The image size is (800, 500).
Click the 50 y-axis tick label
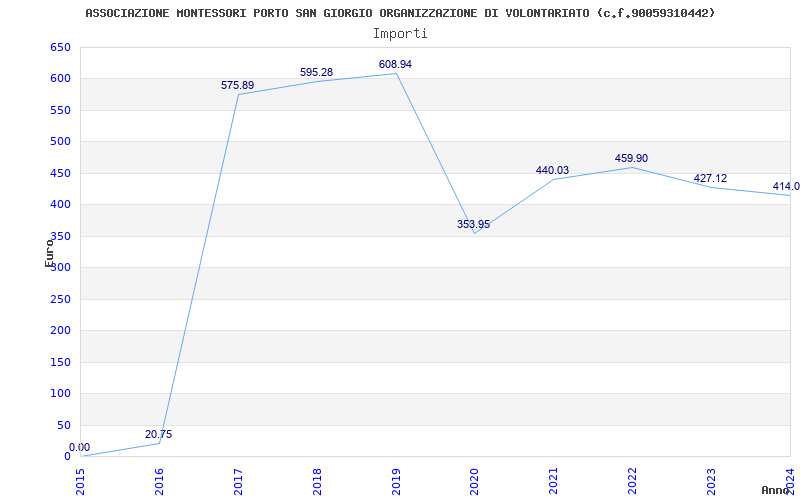point(64,426)
